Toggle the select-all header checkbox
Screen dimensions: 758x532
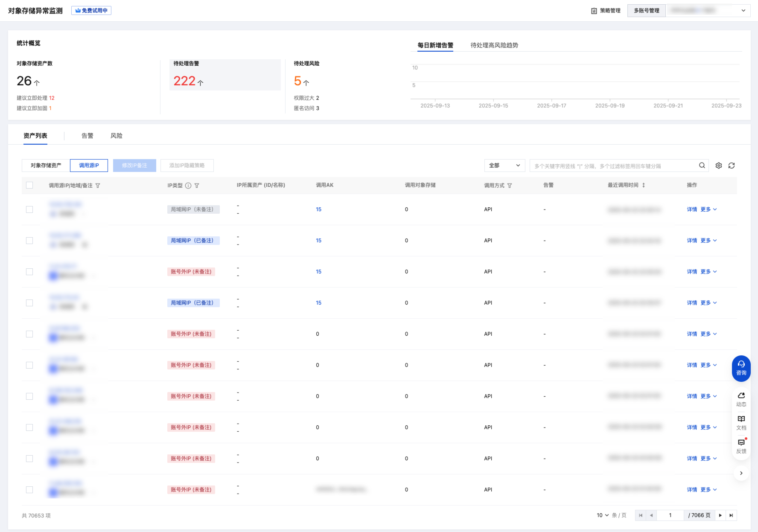coord(29,185)
